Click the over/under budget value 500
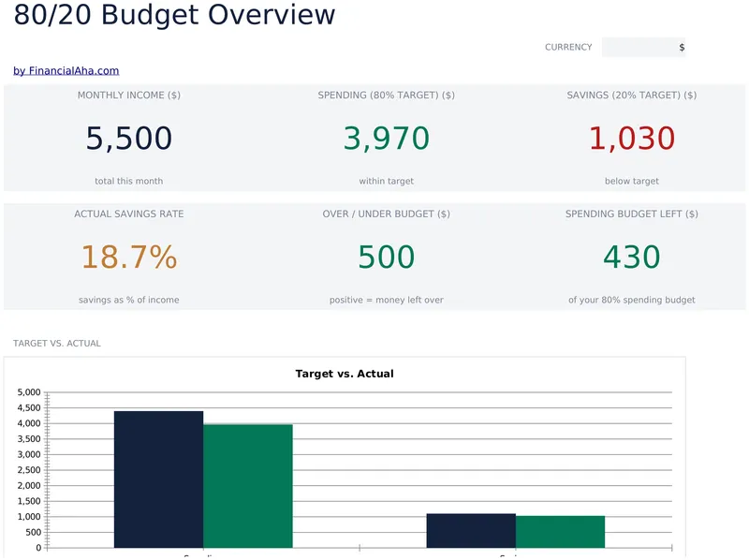The height and width of the screenshot is (560, 749). click(387, 258)
